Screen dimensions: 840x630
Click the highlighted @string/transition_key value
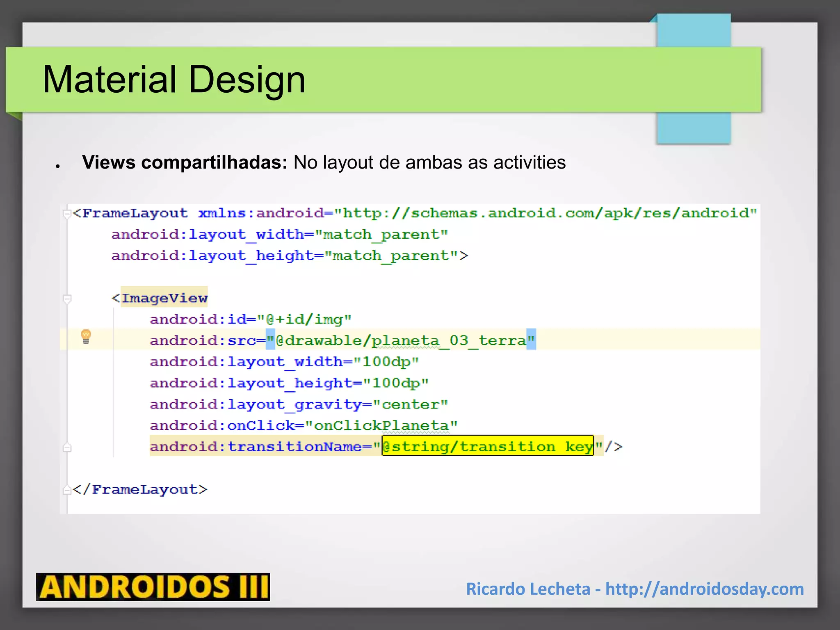point(488,446)
